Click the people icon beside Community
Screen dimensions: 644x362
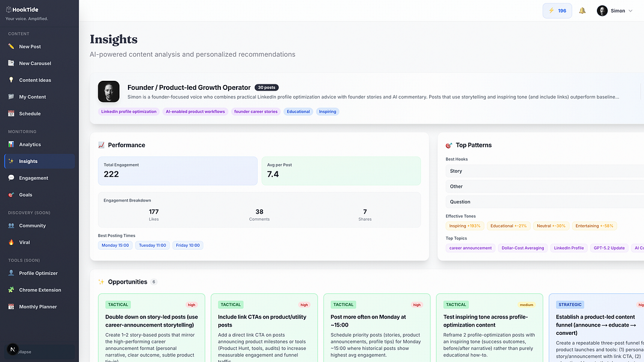click(11, 226)
